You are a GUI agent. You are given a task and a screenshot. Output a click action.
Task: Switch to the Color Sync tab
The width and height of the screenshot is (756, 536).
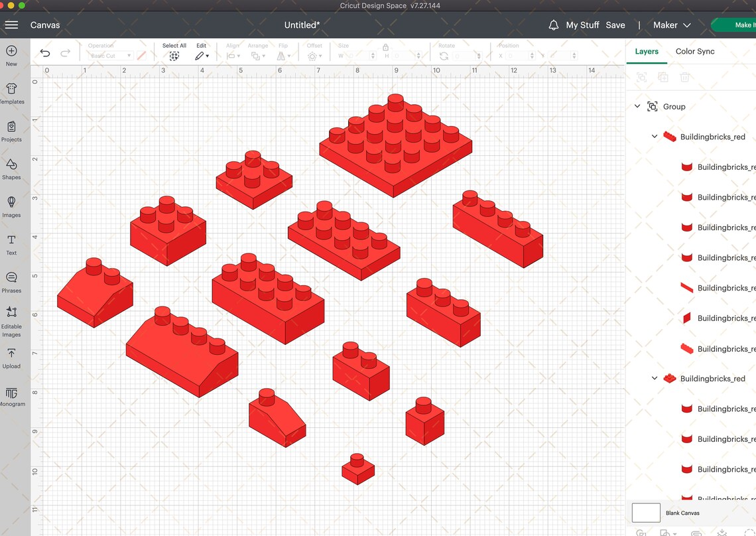(x=695, y=51)
